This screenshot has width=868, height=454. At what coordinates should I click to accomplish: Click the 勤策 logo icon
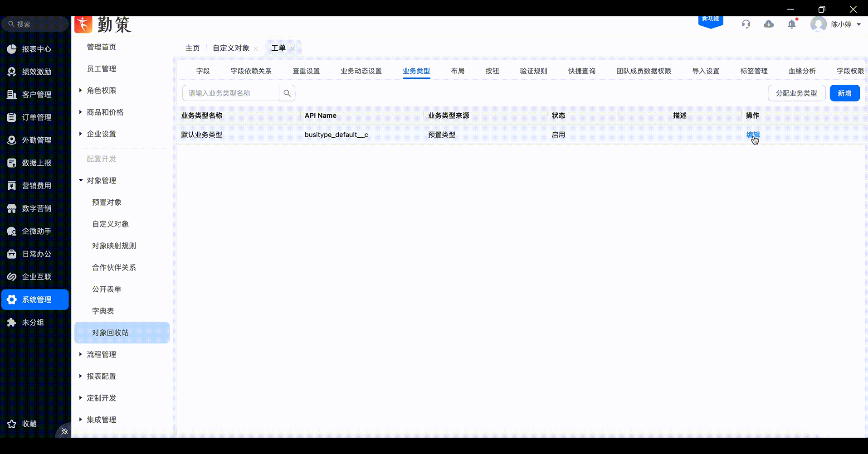click(x=83, y=24)
